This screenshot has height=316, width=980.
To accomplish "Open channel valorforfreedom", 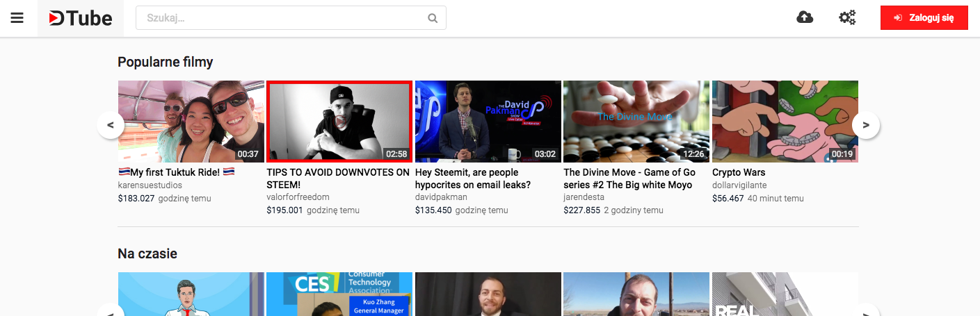I will 298,197.
